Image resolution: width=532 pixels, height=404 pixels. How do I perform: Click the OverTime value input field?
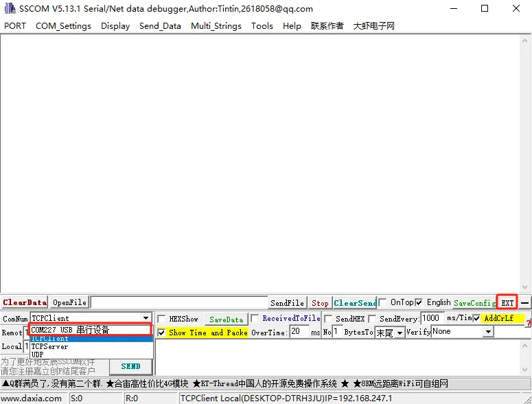coord(299,332)
